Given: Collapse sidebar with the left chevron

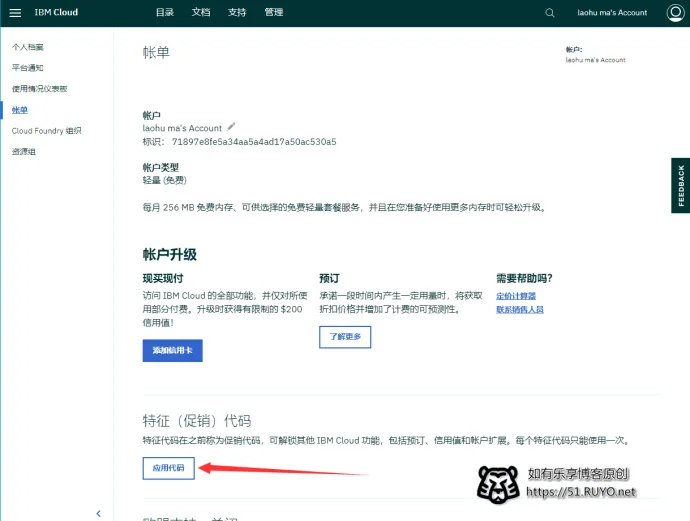Looking at the screenshot, I should (x=98, y=513).
